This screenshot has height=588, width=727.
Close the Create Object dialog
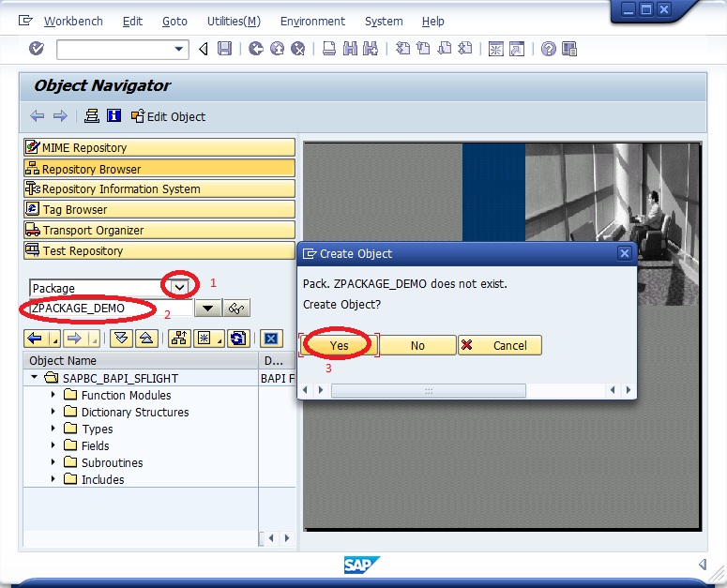pyautogui.click(x=624, y=253)
